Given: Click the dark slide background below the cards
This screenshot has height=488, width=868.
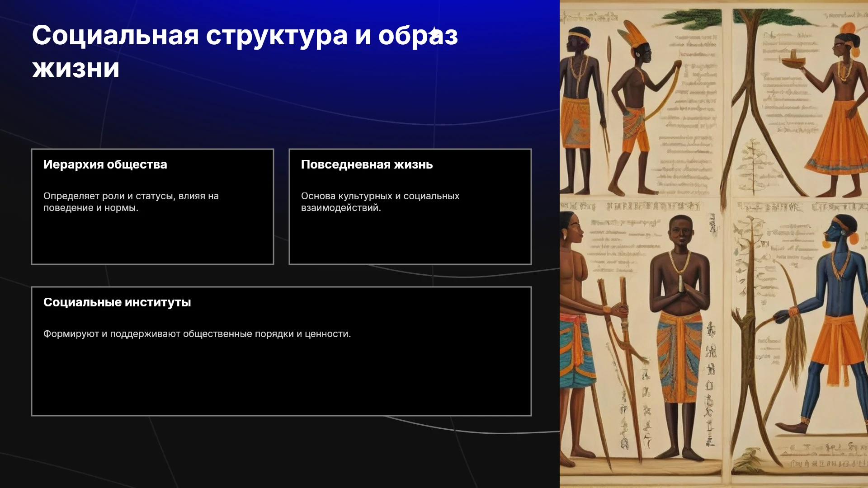Looking at the screenshot, I should pos(280,452).
